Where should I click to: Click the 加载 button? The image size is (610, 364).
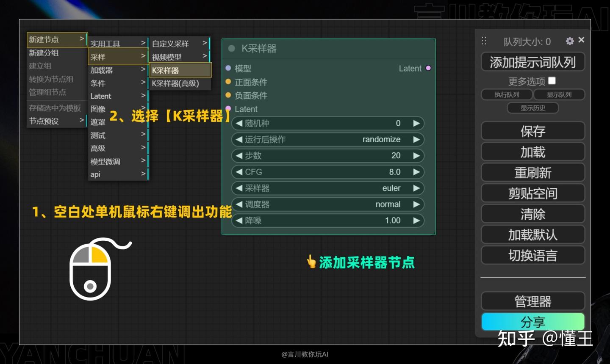pos(533,152)
